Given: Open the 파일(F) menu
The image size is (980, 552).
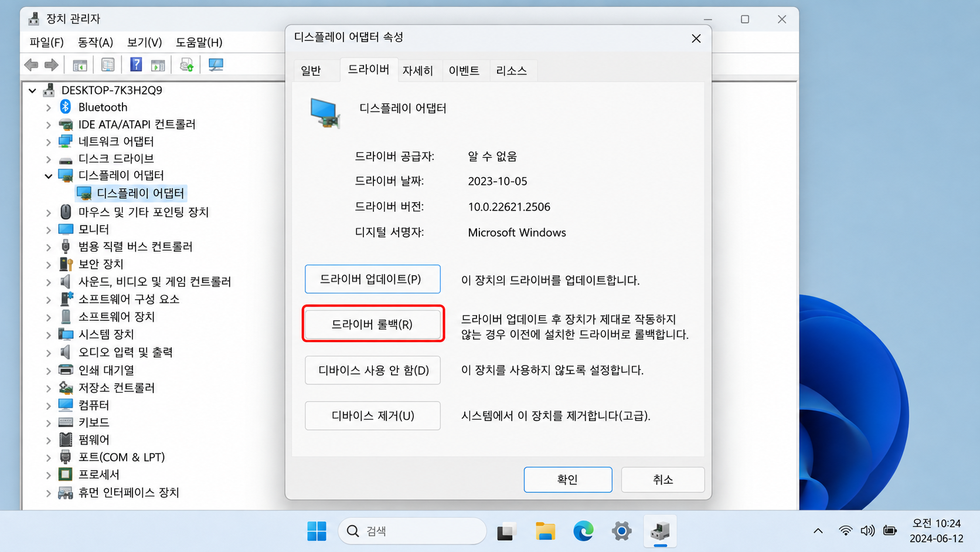Looking at the screenshot, I should (46, 42).
